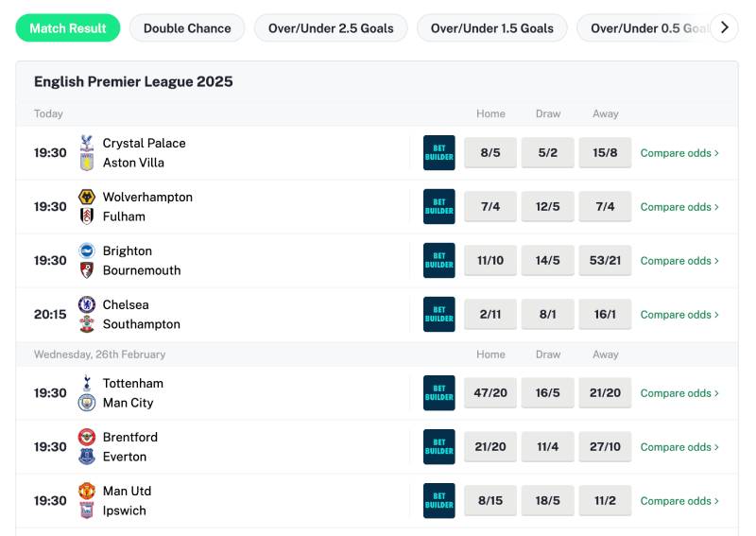
Task: Click the Chelsea club badge
Action: (87, 304)
